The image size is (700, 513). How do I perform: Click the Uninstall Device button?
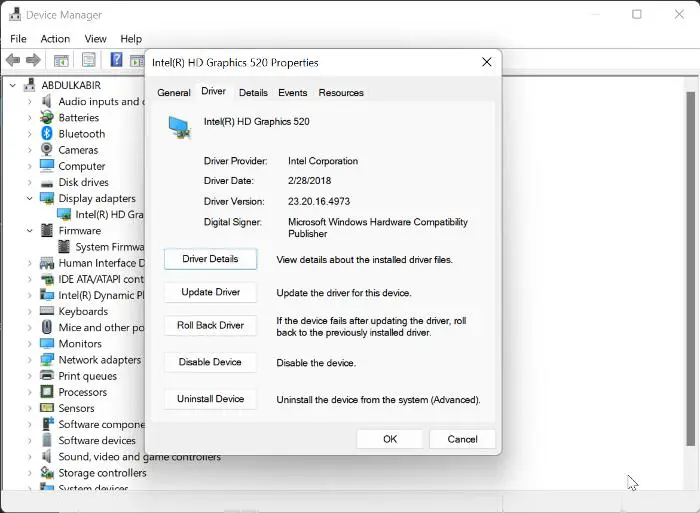tap(210, 399)
